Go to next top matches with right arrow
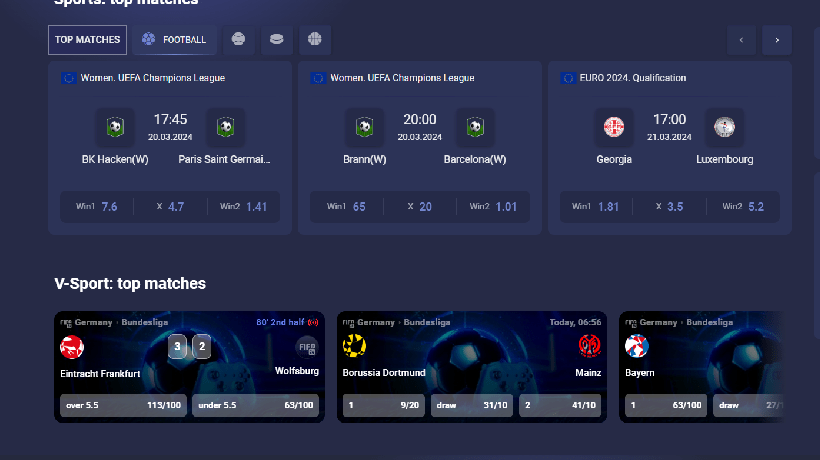This screenshot has width=820, height=460. click(x=777, y=40)
